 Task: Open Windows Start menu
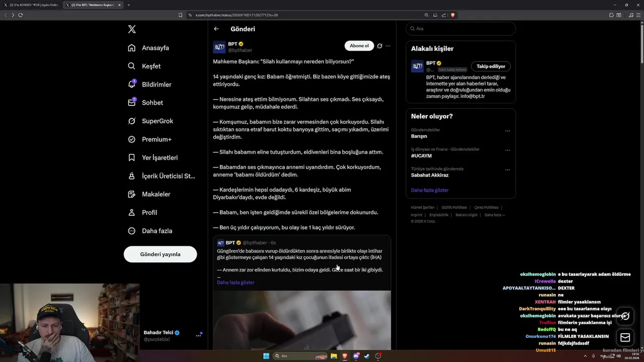coord(266,356)
